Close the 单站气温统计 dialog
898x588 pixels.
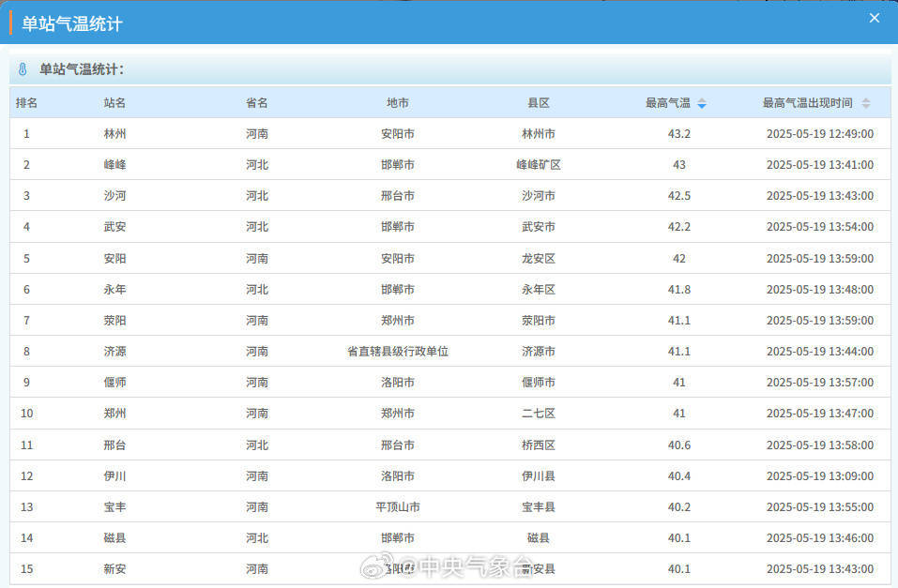pyautogui.click(x=875, y=19)
